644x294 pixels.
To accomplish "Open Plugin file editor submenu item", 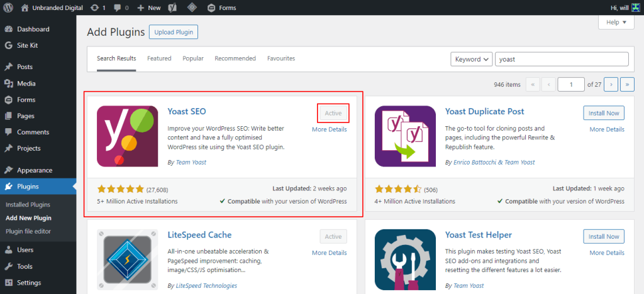I will coord(28,231).
